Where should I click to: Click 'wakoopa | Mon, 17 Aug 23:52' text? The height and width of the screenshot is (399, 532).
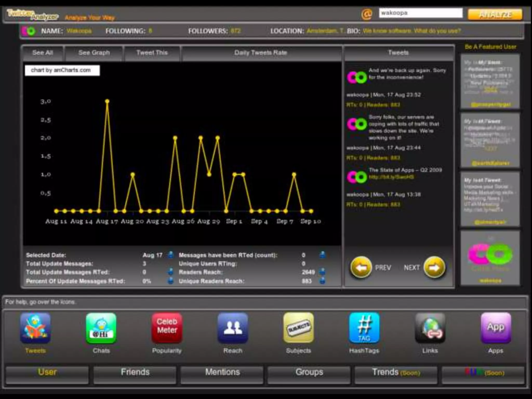[x=383, y=95]
